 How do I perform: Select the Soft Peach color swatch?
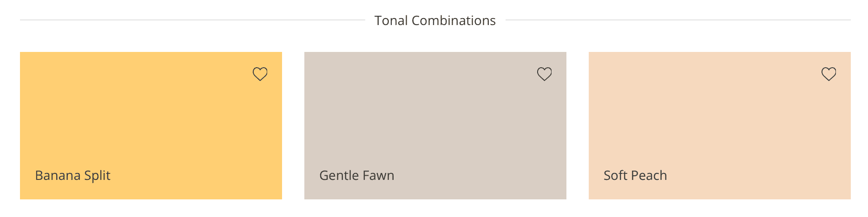719,121
